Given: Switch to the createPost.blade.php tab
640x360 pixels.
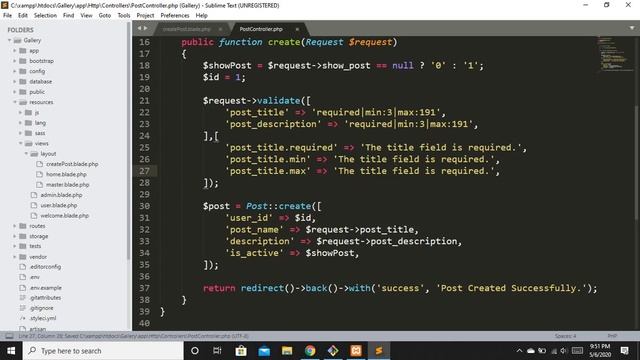Looking at the screenshot, I should coord(187,29).
